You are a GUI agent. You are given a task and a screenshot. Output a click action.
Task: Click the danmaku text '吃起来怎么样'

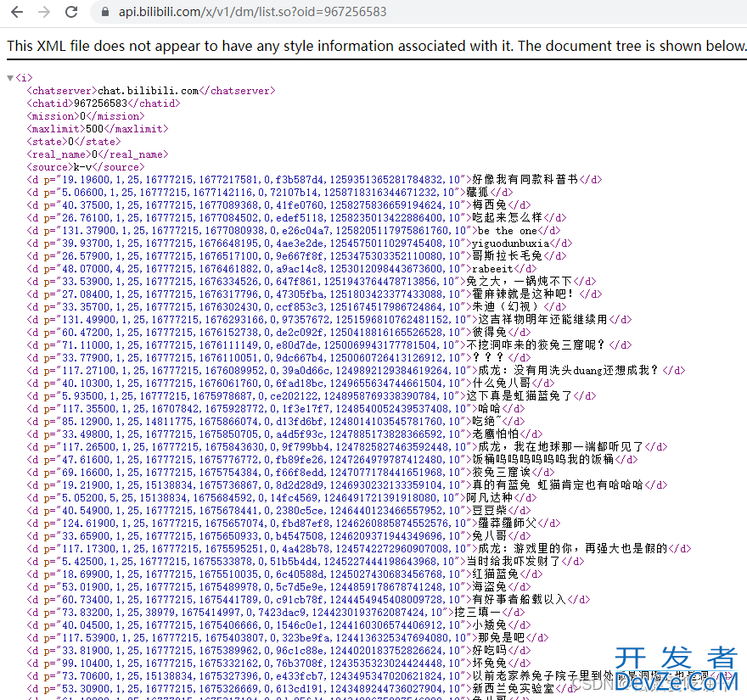(508, 217)
